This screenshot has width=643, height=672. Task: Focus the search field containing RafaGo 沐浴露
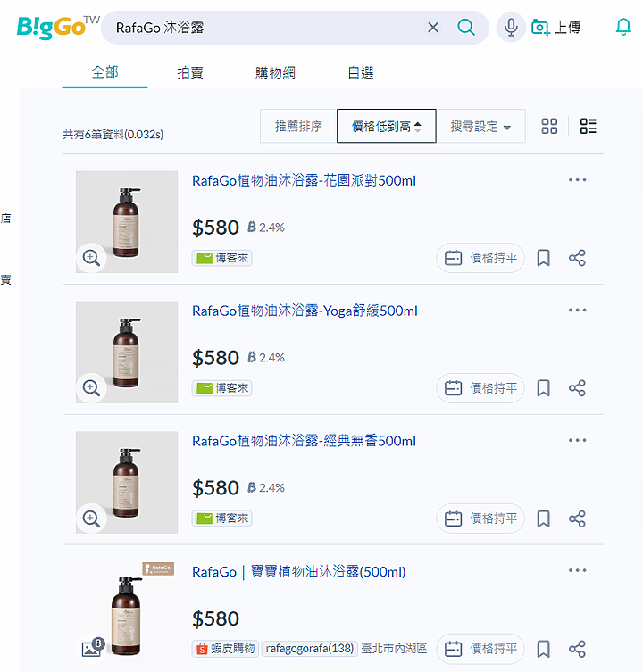pos(266,28)
